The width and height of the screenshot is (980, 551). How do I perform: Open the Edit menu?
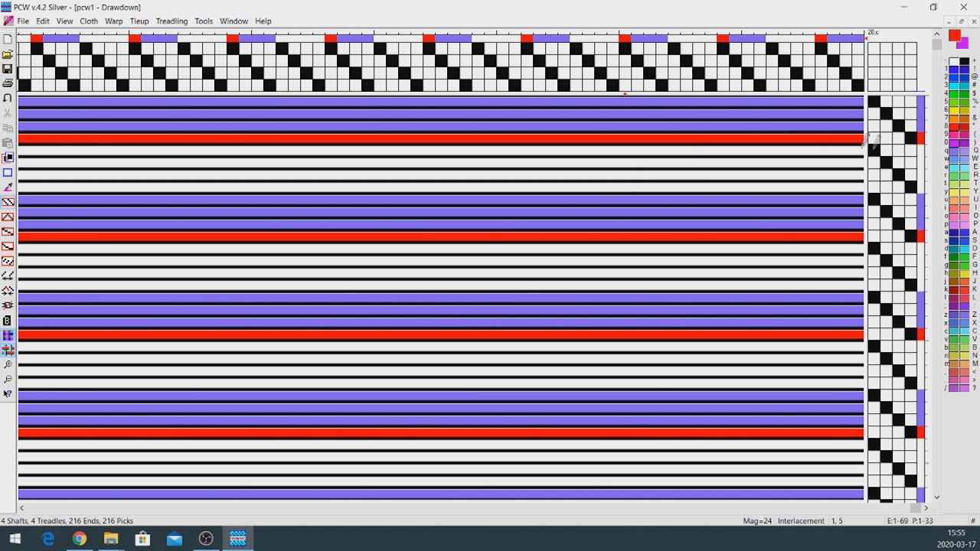coord(43,21)
